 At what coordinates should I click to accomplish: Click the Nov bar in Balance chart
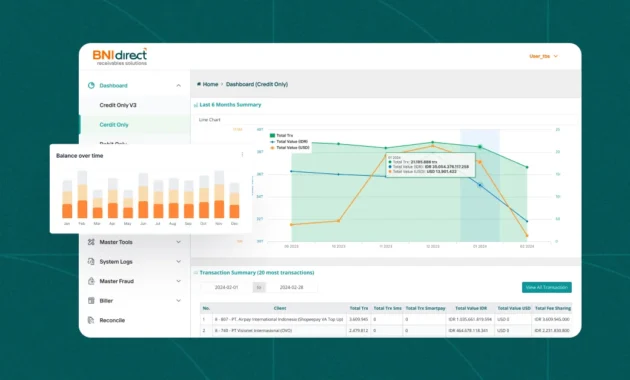click(219, 194)
